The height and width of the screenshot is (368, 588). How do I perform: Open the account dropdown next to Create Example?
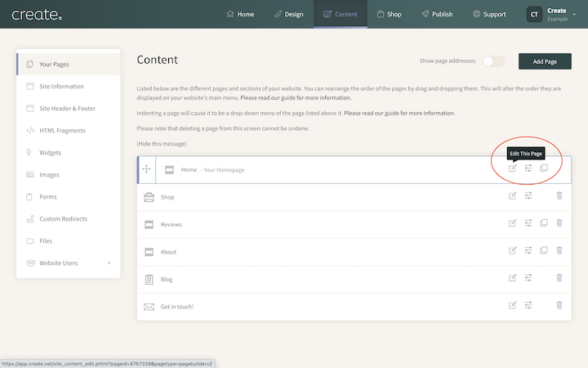pos(574,14)
